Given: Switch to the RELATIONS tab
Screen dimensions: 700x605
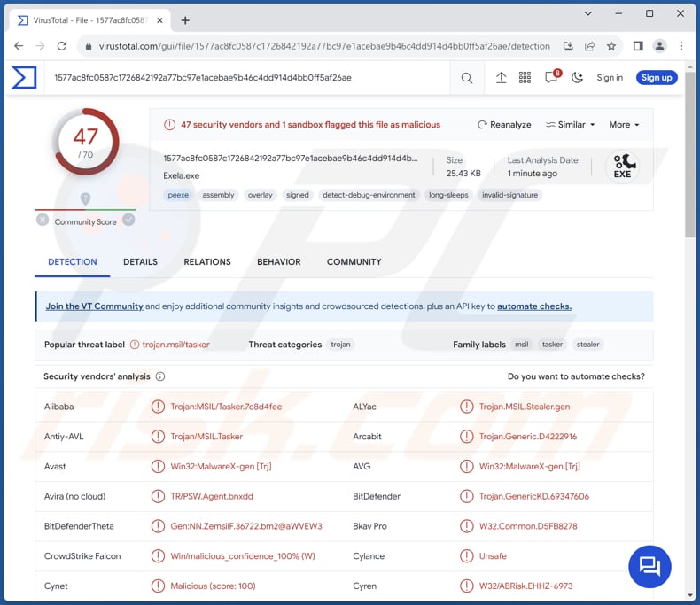Looking at the screenshot, I should pos(207,262).
